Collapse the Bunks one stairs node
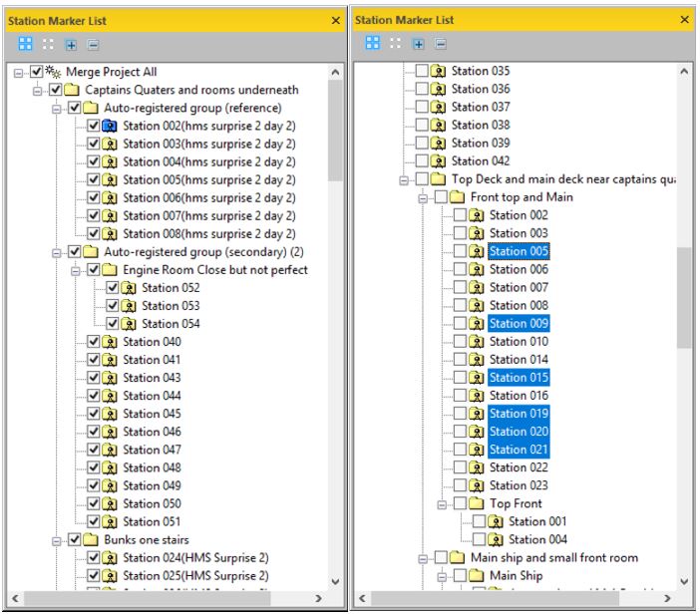 (x=56, y=541)
